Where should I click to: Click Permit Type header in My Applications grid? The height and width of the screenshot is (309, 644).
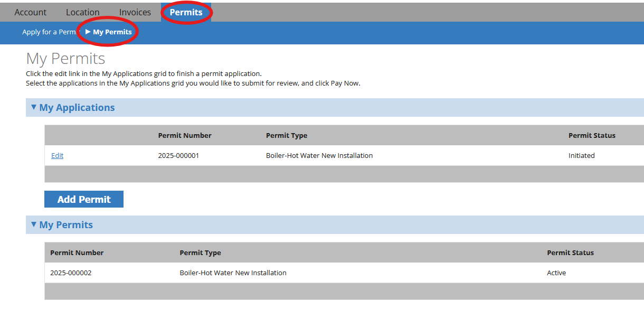coord(286,136)
